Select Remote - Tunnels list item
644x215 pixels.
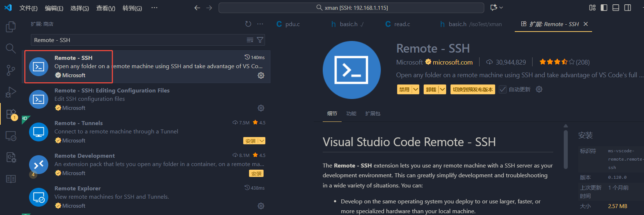(146, 132)
